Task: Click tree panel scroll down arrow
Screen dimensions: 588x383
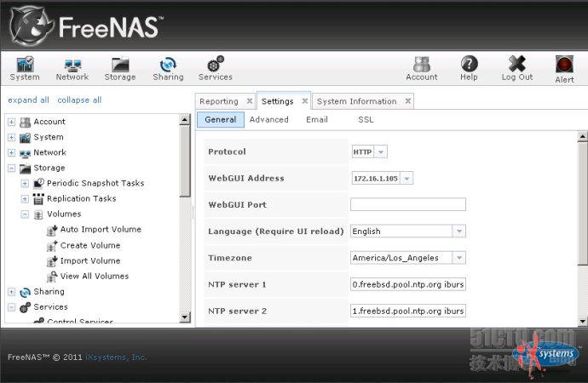Action: 185,317
